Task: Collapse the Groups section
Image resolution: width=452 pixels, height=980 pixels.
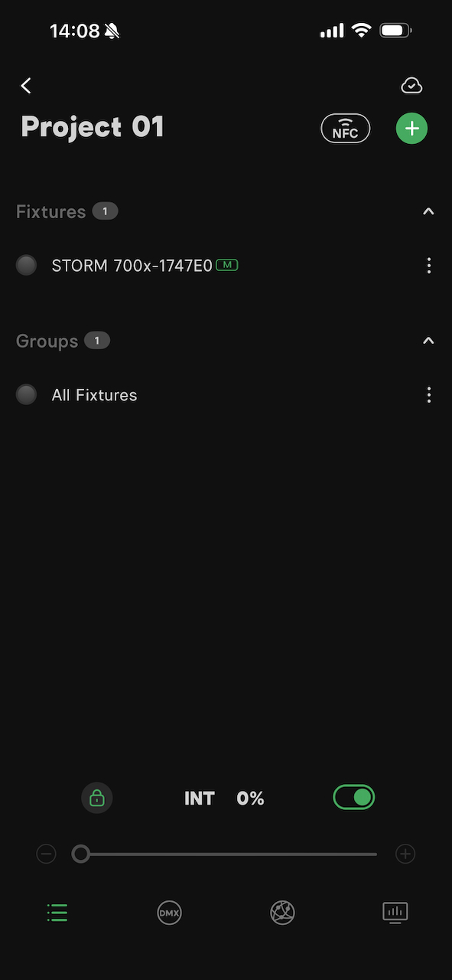Action: (x=428, y=340)
